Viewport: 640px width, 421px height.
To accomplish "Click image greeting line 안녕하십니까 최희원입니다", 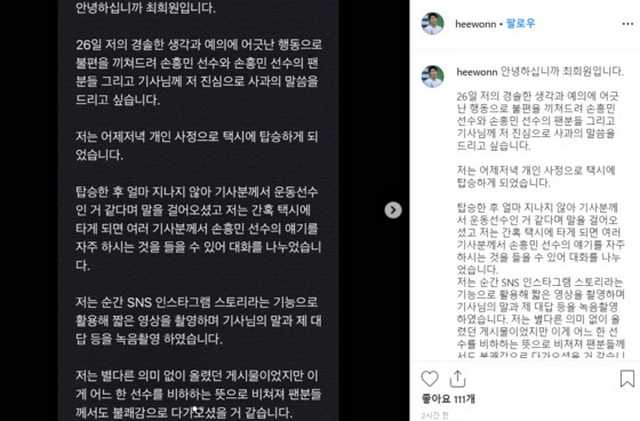I will click(145, 8).
